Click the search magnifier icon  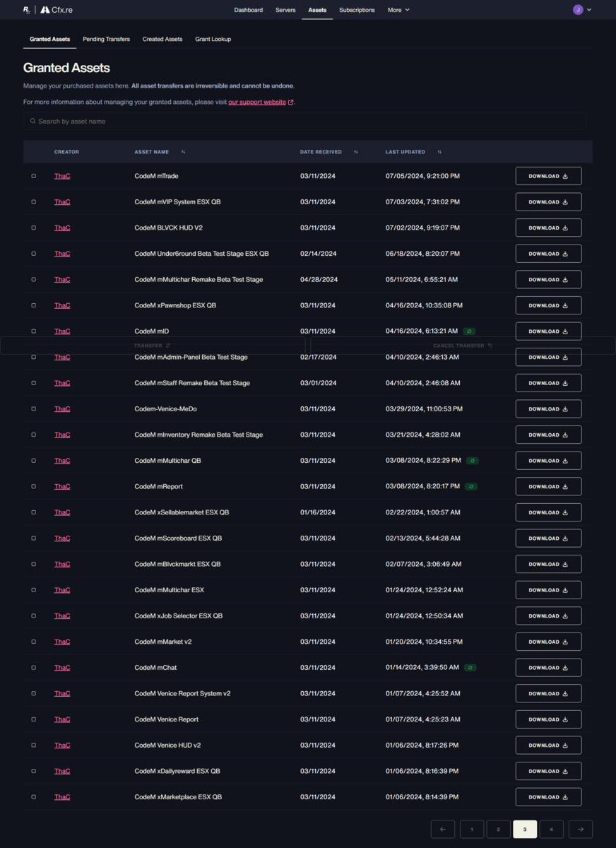click(32, 121)
